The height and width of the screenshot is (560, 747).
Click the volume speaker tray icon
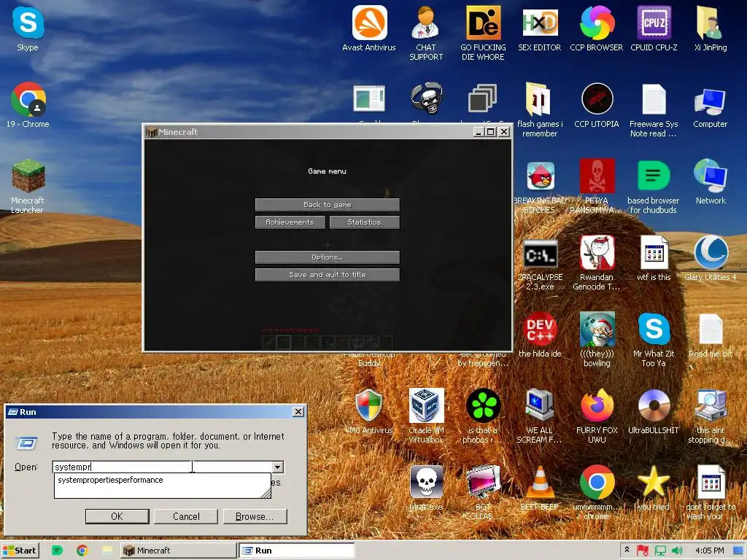(677, 551)
